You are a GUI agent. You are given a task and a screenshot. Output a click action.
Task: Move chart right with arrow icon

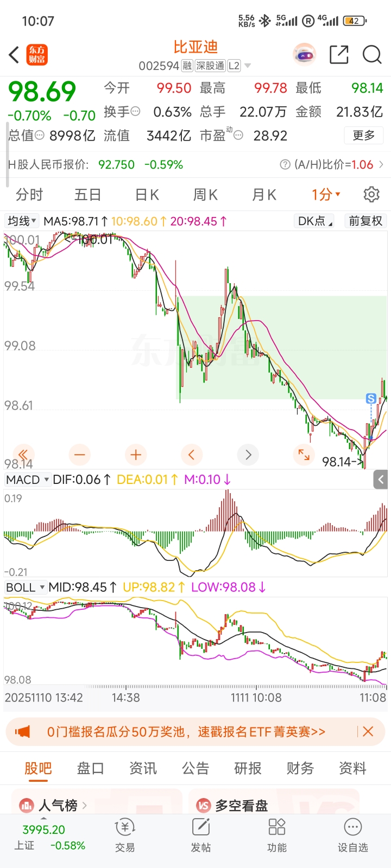click(248, 455)
